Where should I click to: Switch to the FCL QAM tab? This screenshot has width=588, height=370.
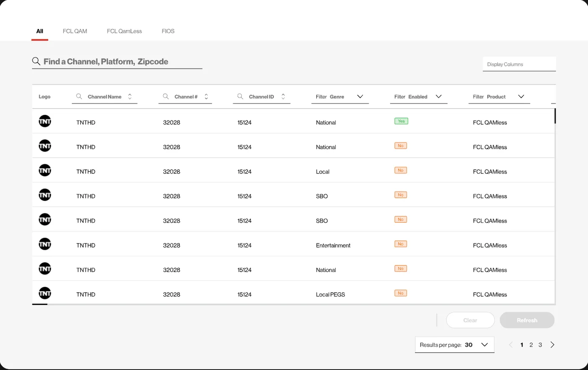75,31
